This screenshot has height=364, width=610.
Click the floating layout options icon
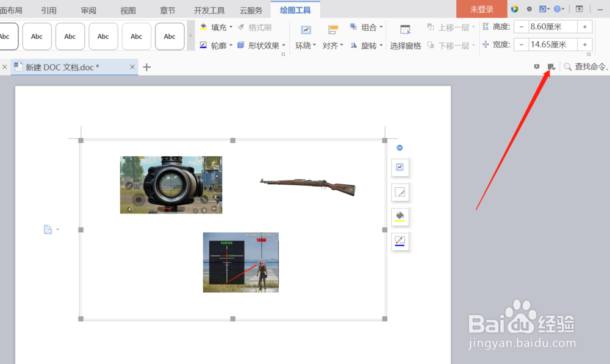click(400, 167)
